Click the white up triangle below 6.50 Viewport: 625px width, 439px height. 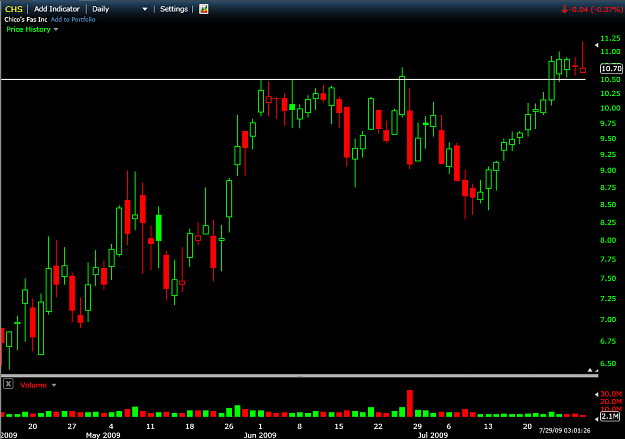click(x=590, y=370)
